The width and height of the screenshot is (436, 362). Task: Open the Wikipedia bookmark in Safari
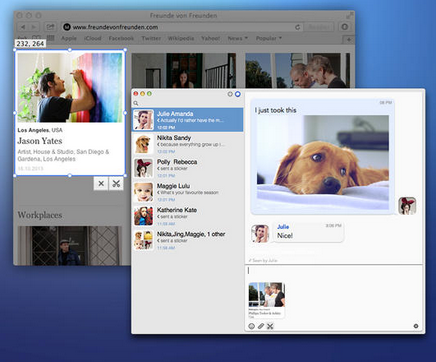181,38
